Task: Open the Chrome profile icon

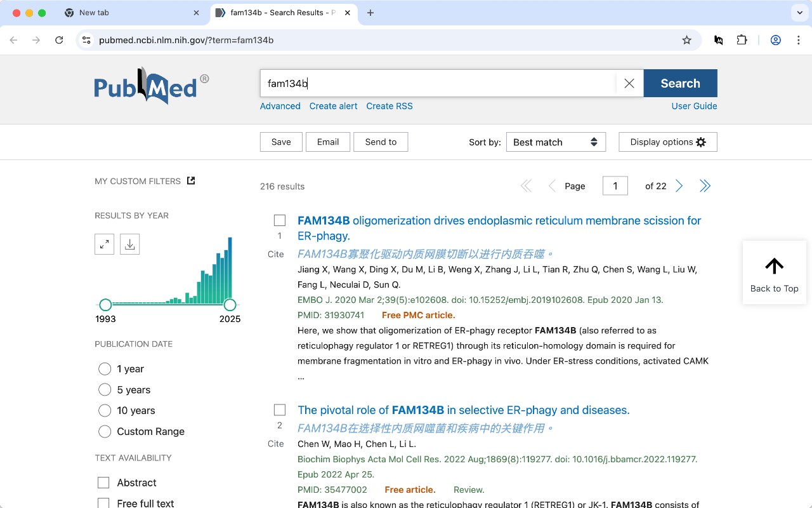Action: pyautogui.click(x=775, y=40)
